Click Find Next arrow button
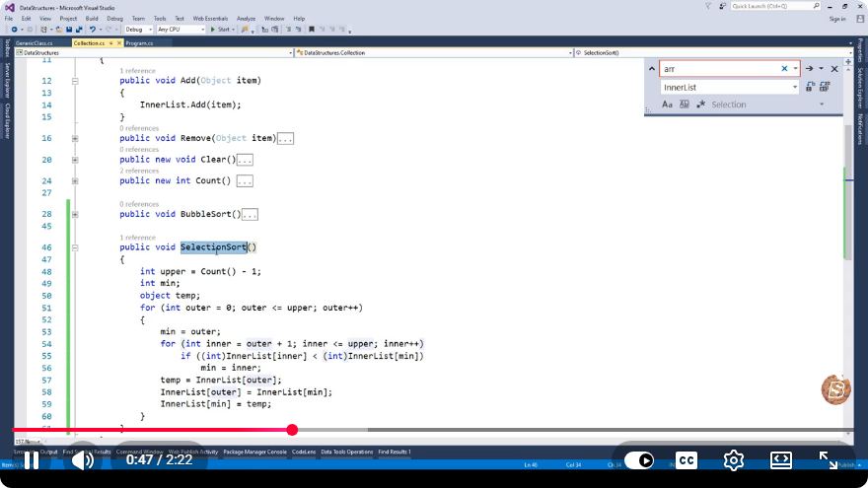The height and width of the screenshot is (488, 868). pos(810,69)
